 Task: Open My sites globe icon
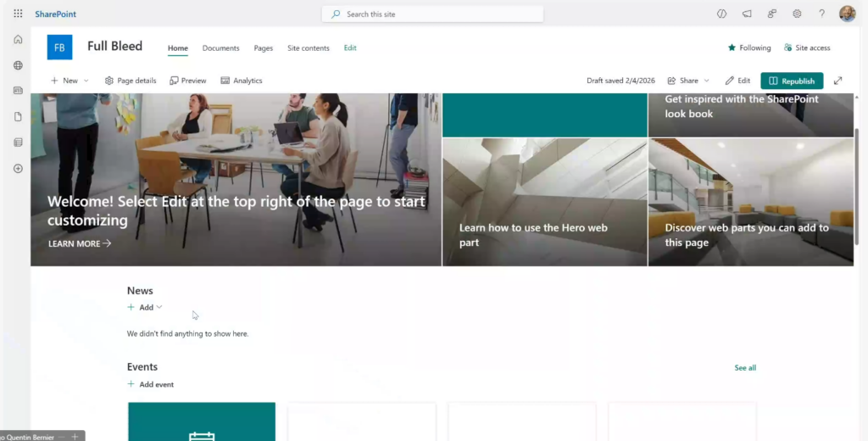(x=18, y=65)
